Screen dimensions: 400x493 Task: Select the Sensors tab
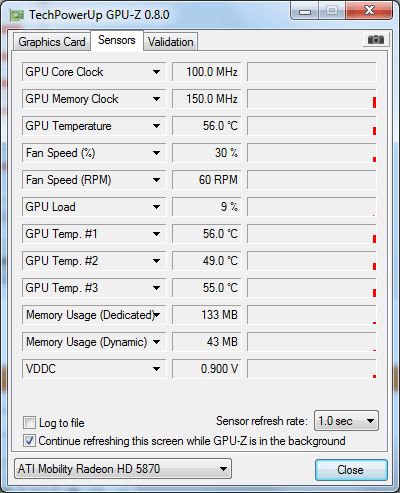[x=117, y=40]
